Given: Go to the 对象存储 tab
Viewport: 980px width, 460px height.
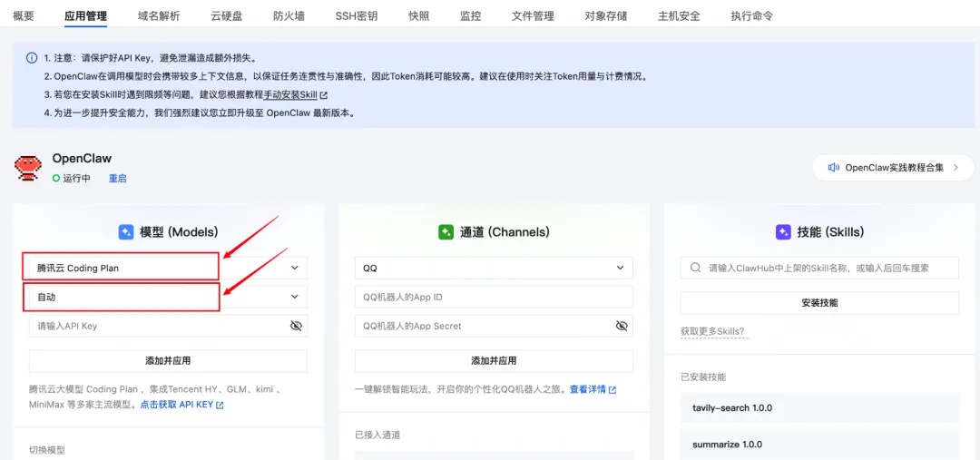Looking at the screenshot, I should pyautogui.click(x=605, y=16).
